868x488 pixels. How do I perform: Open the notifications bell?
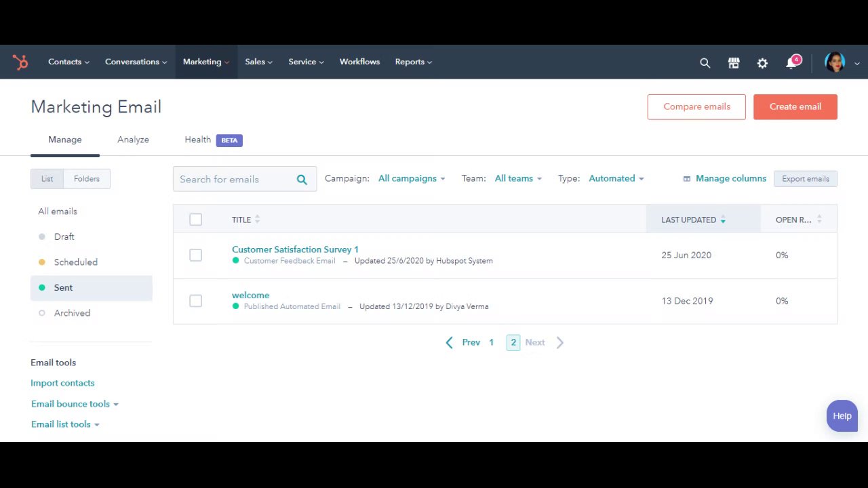[791, 63]
